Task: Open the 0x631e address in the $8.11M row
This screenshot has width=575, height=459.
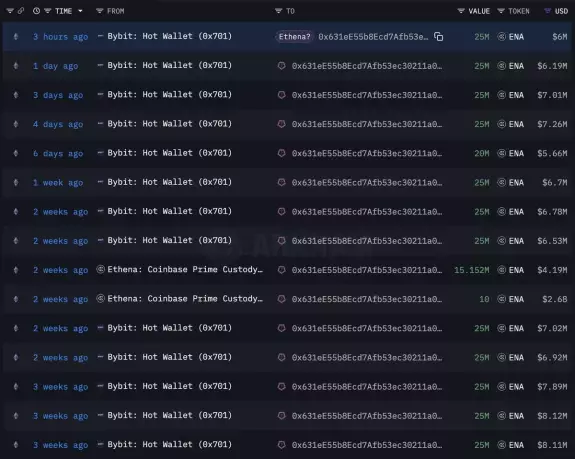Action: coord(367,445)
